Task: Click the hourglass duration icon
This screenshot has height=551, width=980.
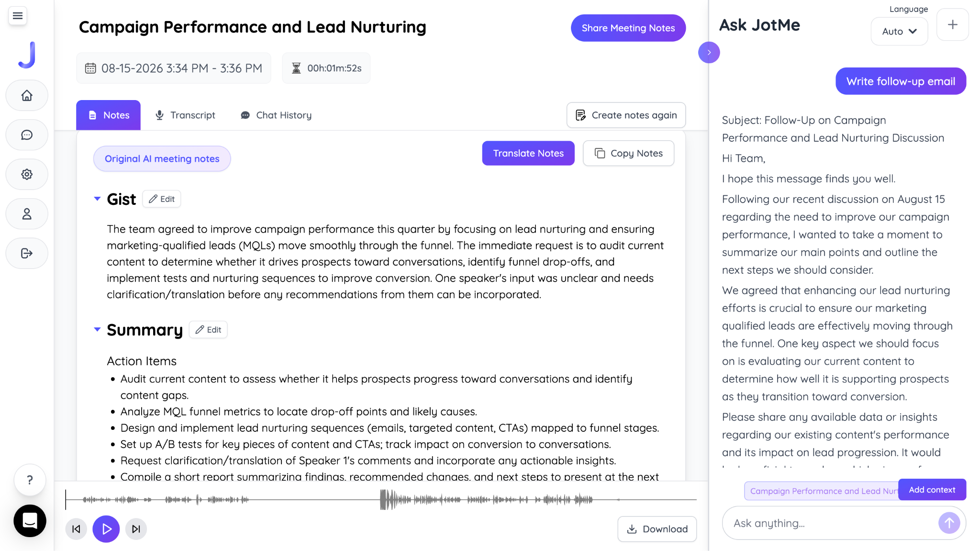Action: [x=296, y=68]
